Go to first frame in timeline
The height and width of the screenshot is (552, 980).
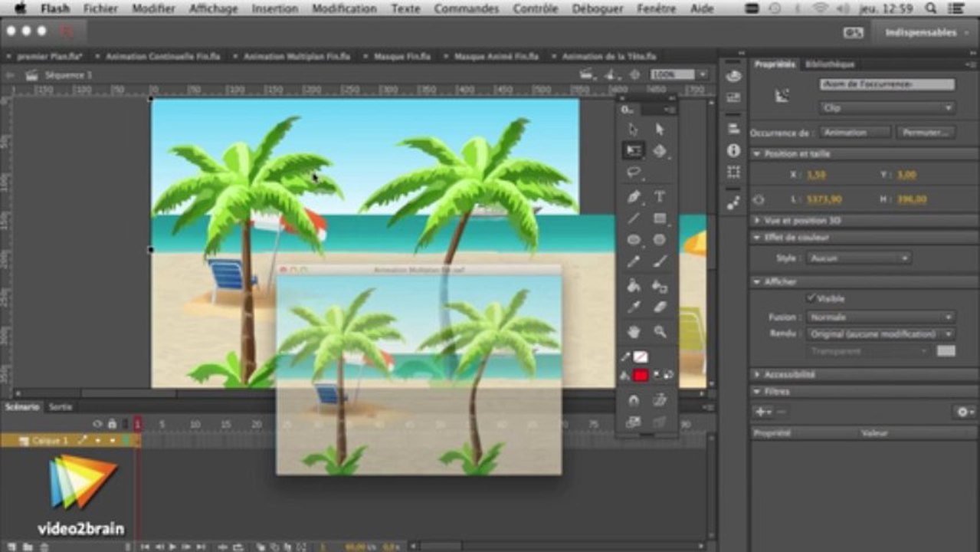[145, 547]
